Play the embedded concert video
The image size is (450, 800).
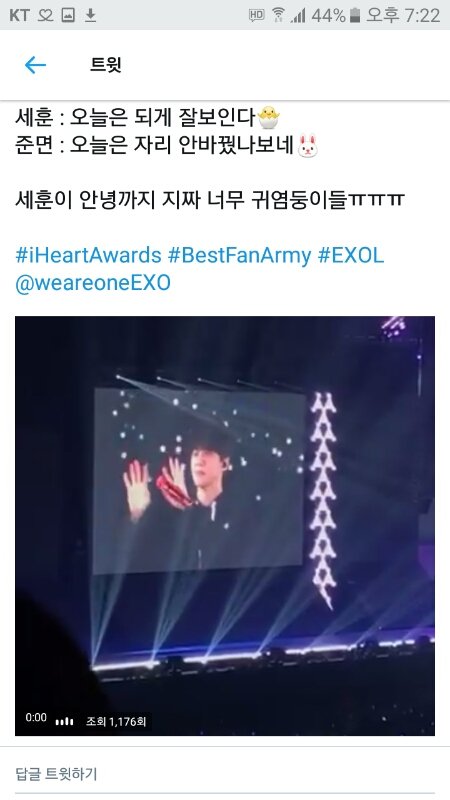225,526
